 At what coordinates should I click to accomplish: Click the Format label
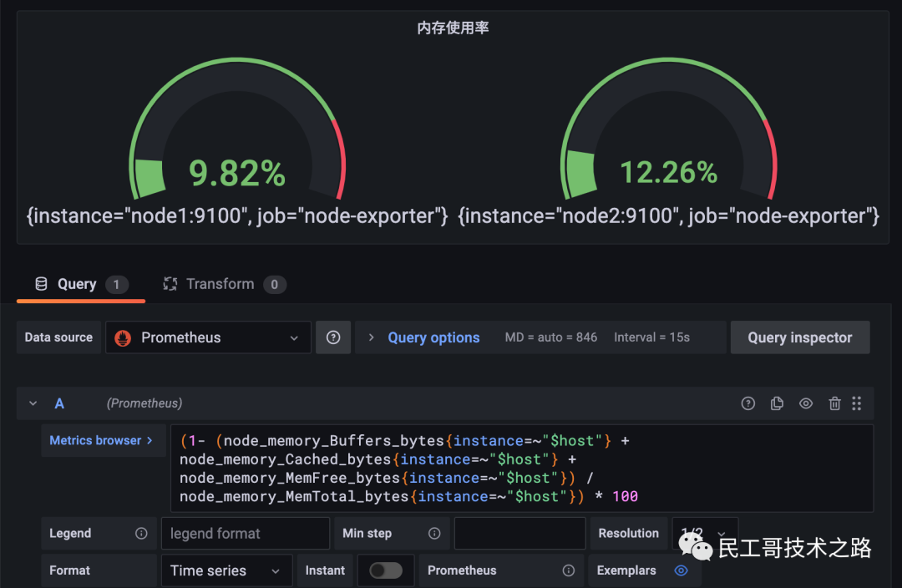pos(69,570)
